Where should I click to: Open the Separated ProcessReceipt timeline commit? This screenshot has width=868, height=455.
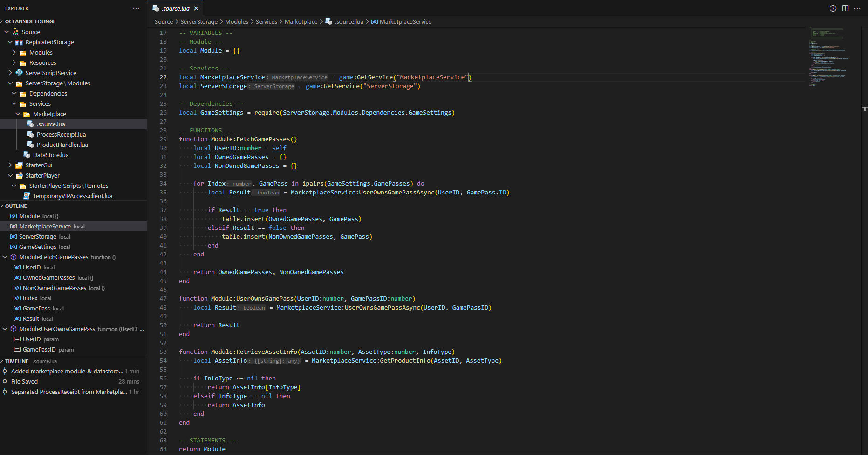tap(73, 392)
